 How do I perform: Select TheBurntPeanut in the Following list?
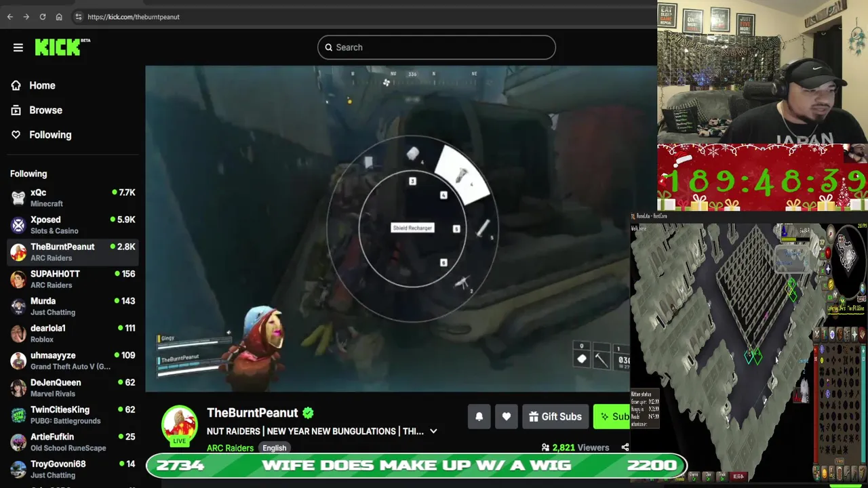[x=72, y=251]
